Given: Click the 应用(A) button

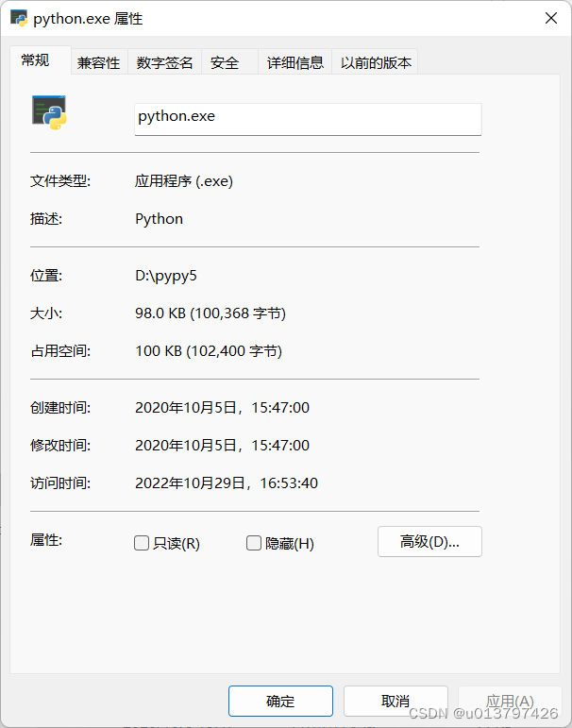Looking at the screenshot, I should coord(510,701).
